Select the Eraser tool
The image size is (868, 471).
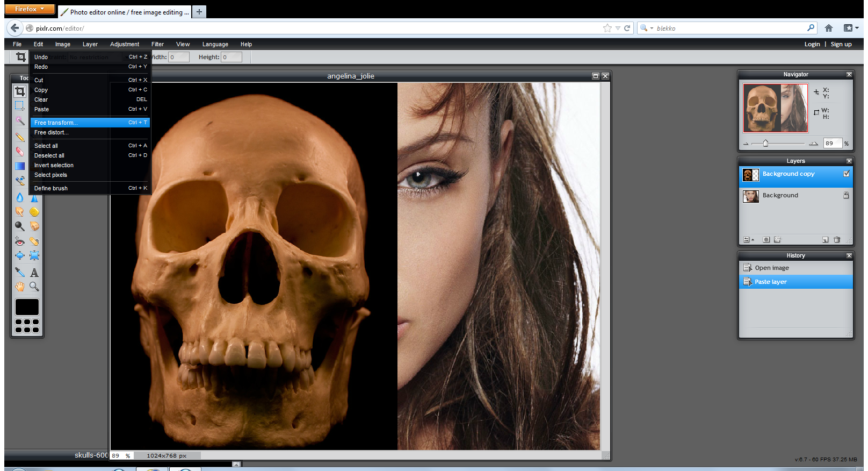20,152
